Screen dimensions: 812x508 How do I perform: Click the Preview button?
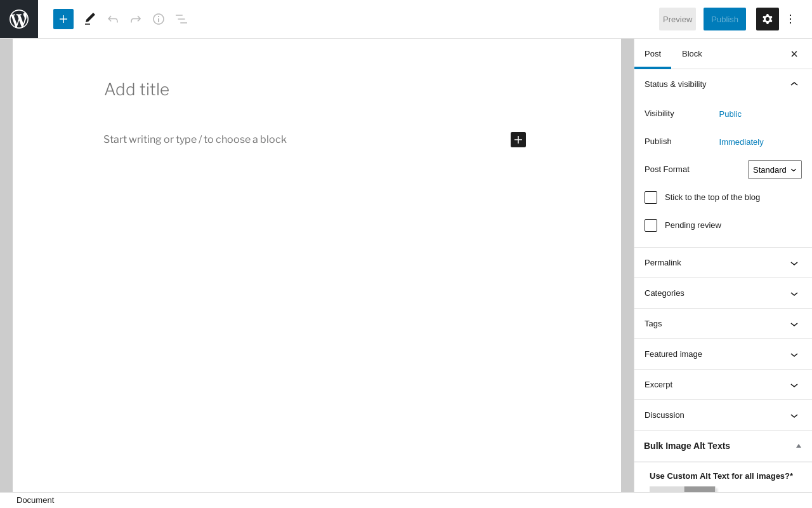(678, 19)
